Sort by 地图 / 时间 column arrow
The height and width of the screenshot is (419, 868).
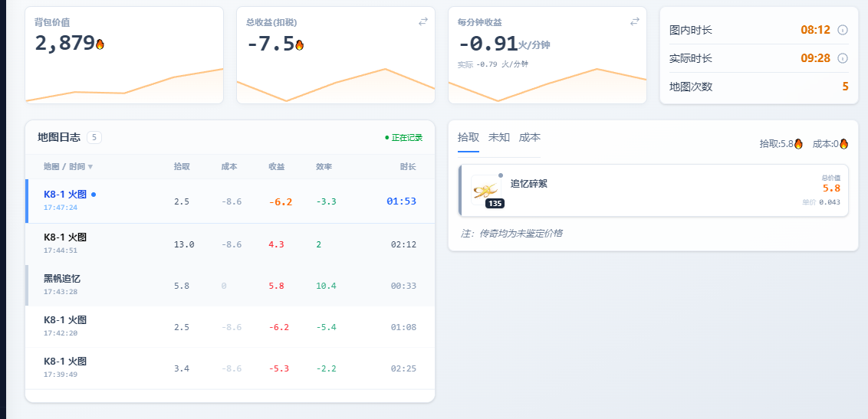[90, 166]
